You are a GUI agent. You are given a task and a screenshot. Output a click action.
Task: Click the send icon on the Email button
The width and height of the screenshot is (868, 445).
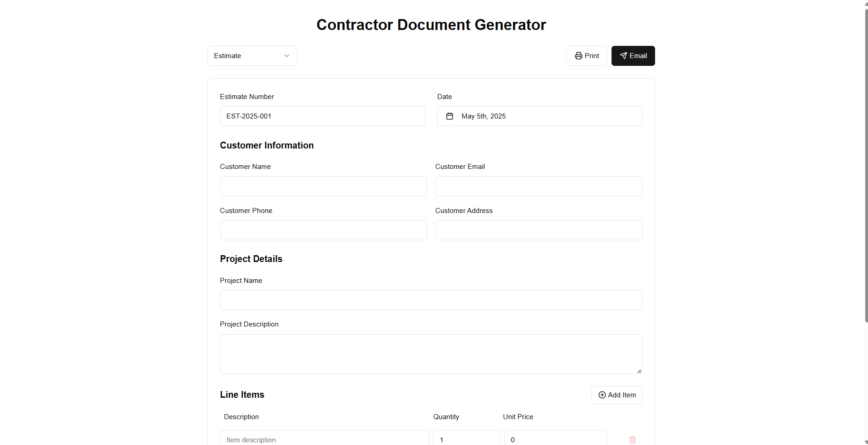point(623,55)
